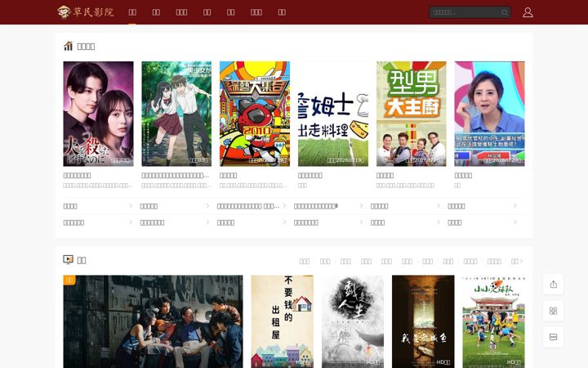Open the 型男大主廚 cooking show poster
Viewport: 588px width, 368px height.
click(x=412, y=114)
